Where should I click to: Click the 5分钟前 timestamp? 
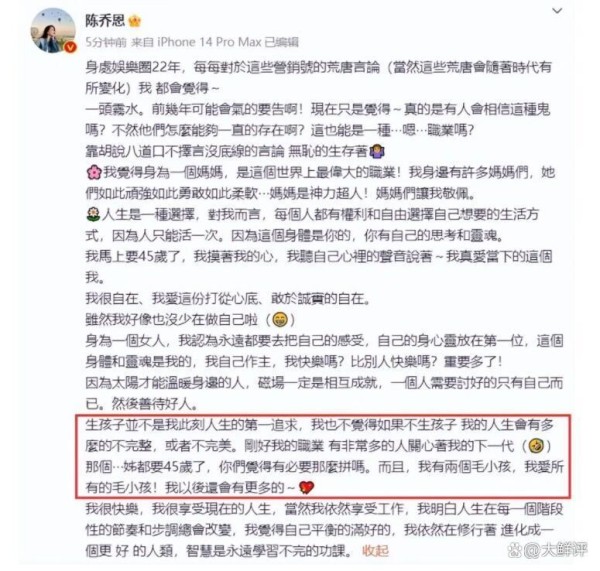pos(106,42)
